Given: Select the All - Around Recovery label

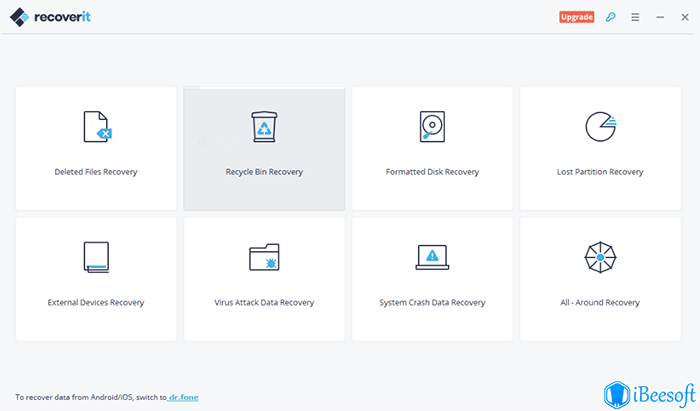Looking at the screenshot, I should tap(600, 303).
